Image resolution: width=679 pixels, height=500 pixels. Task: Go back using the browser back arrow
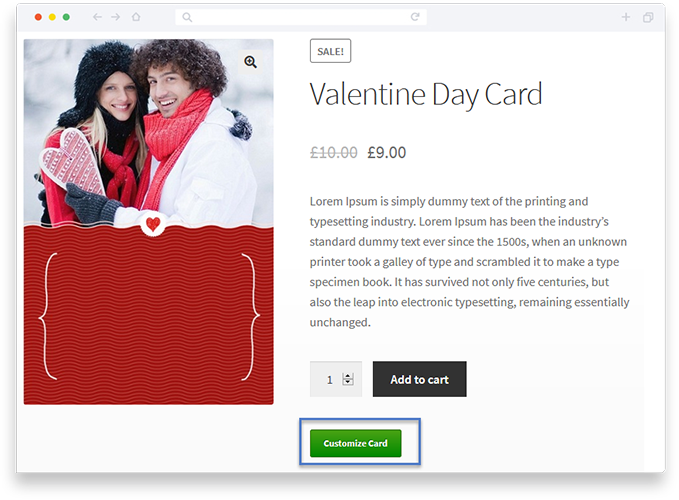[97, 17]
